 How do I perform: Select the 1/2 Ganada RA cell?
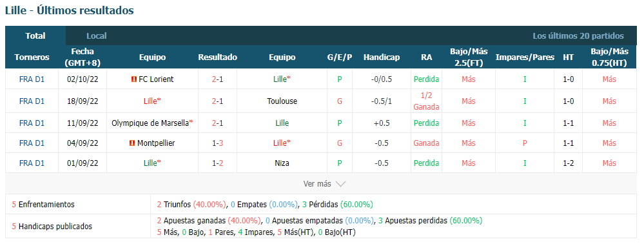427,101
